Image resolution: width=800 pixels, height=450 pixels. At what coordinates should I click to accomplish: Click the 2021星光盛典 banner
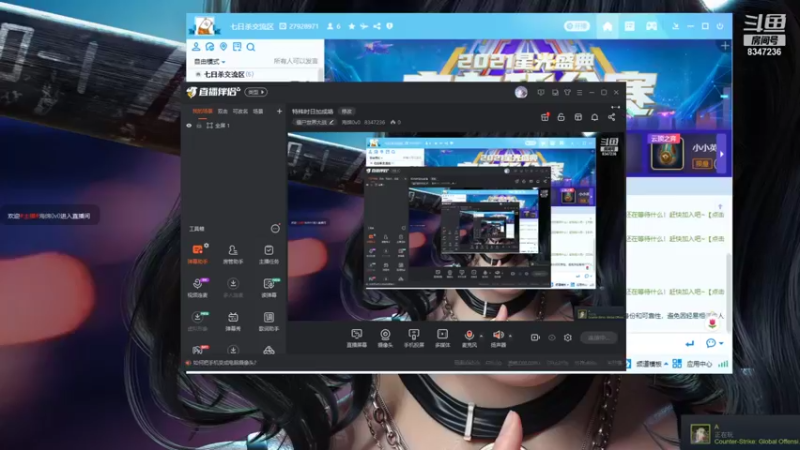528,61
